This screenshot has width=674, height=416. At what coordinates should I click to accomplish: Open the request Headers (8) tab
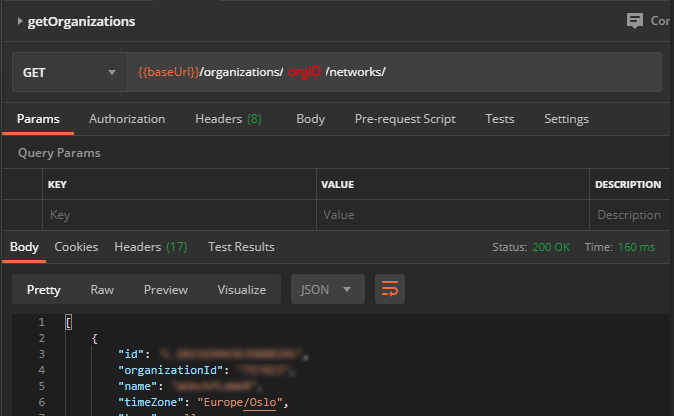pos(228,119)
